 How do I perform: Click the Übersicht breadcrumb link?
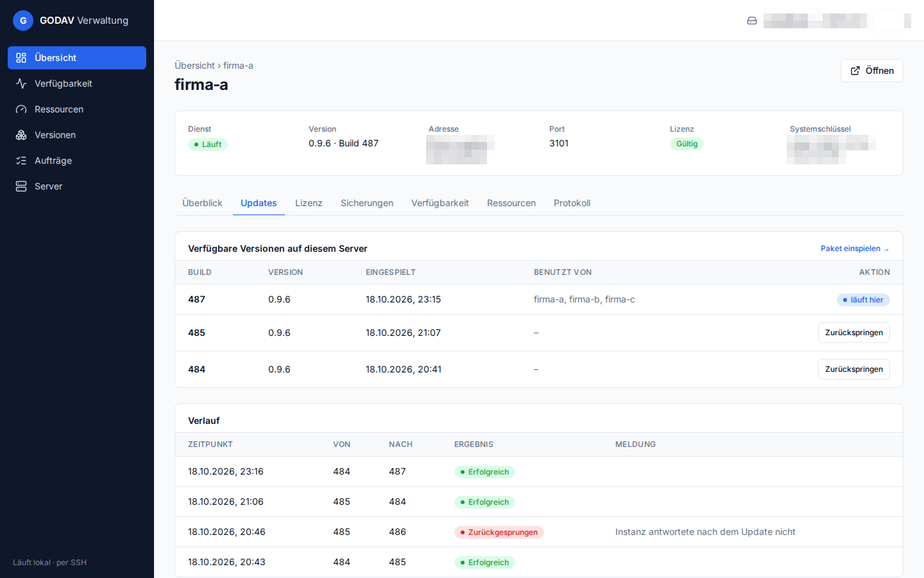pyautogui.click(x=194, y=66)
